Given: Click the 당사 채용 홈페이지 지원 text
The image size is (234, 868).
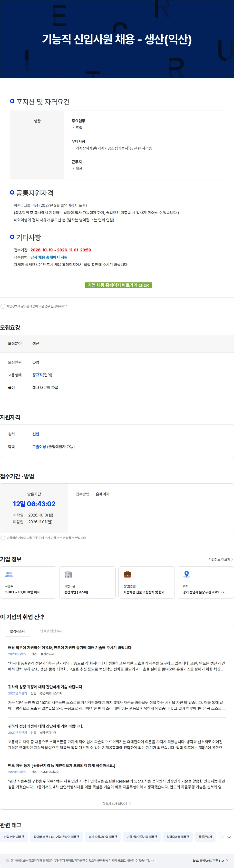Looking at the screenshot, I should click(49, 257).
